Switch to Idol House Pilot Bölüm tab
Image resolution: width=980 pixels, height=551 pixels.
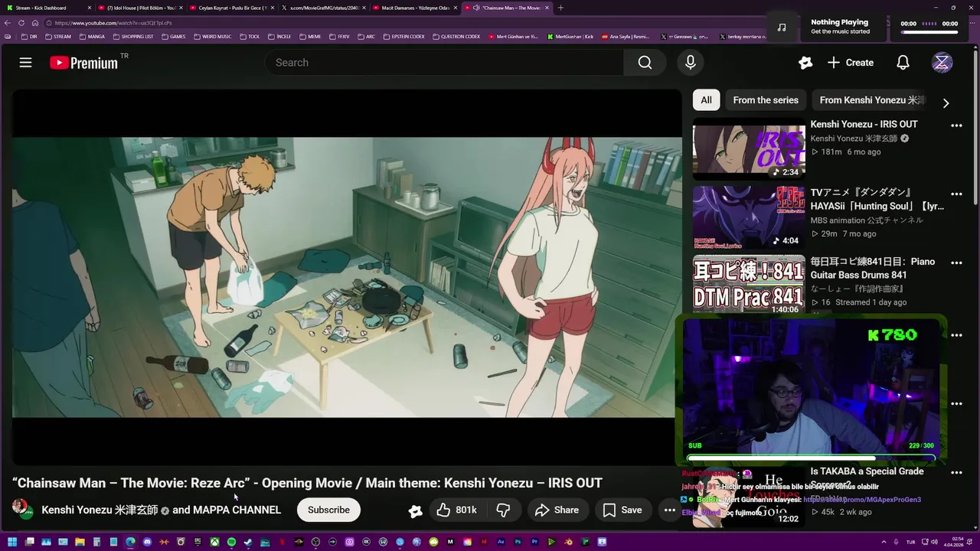click(x=140, y=8)
